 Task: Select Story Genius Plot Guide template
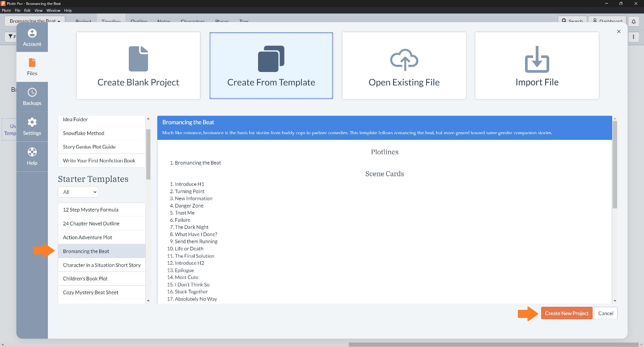(102, 147)
